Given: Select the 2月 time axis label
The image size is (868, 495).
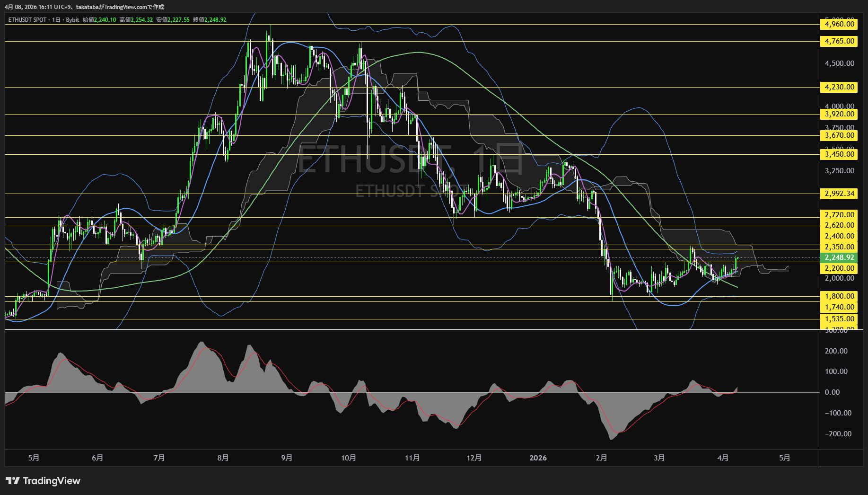Looking at the screenshot, I should coord(601,458).
